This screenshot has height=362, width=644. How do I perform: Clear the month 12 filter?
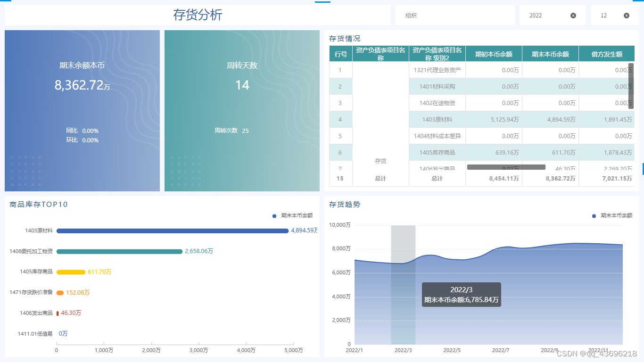click(627, 16)
